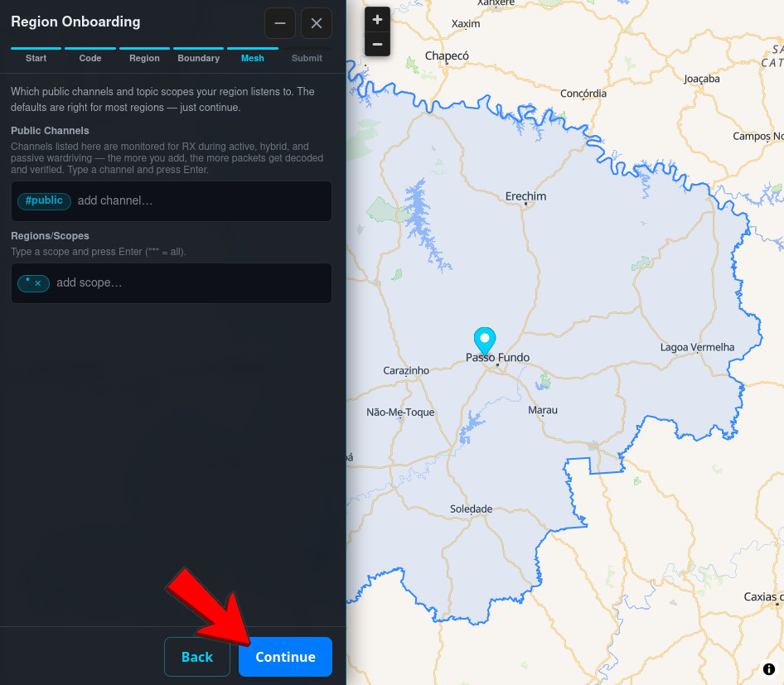Open the map attribution info icon
784x685 pixels.
pyautogui.click(x=768, y=669)
